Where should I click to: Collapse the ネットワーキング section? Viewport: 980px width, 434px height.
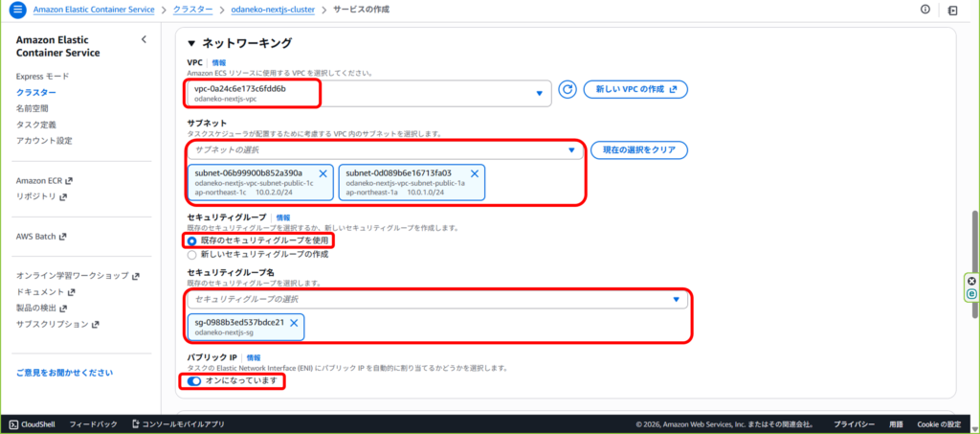[x=191, y=43]
